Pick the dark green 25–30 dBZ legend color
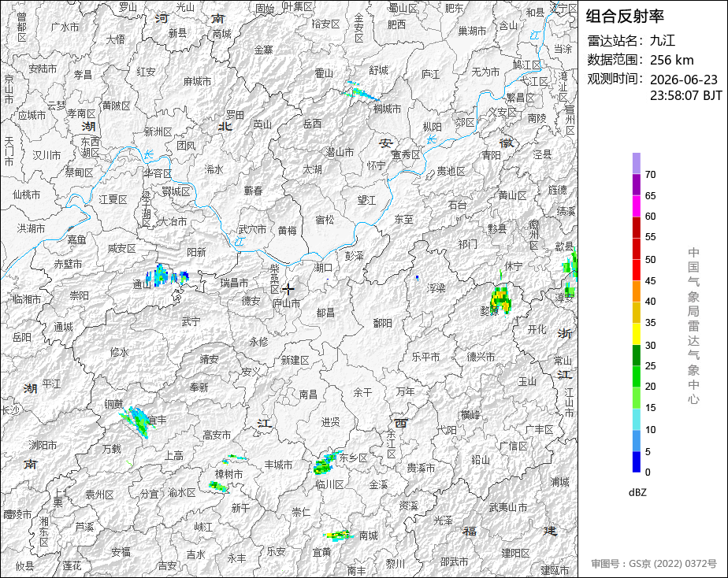This screenshot has height=578, width=728. (x=636, y=355)
